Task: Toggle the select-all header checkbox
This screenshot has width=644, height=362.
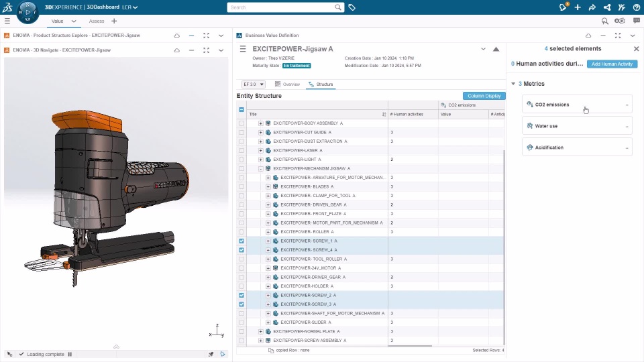Action: point(241,109)
